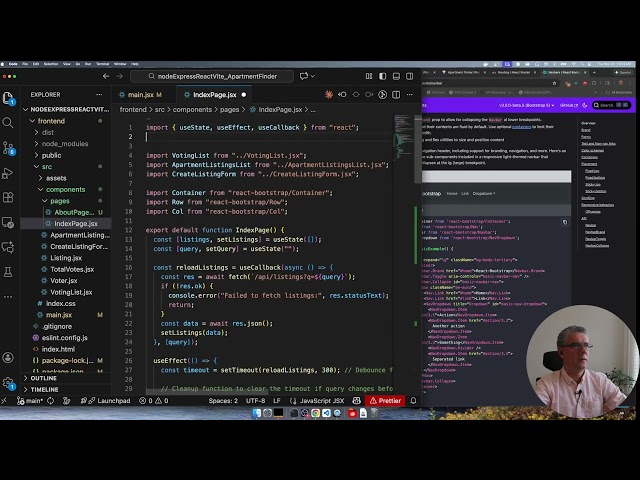Click the containers link in docs text

point(521,127)
